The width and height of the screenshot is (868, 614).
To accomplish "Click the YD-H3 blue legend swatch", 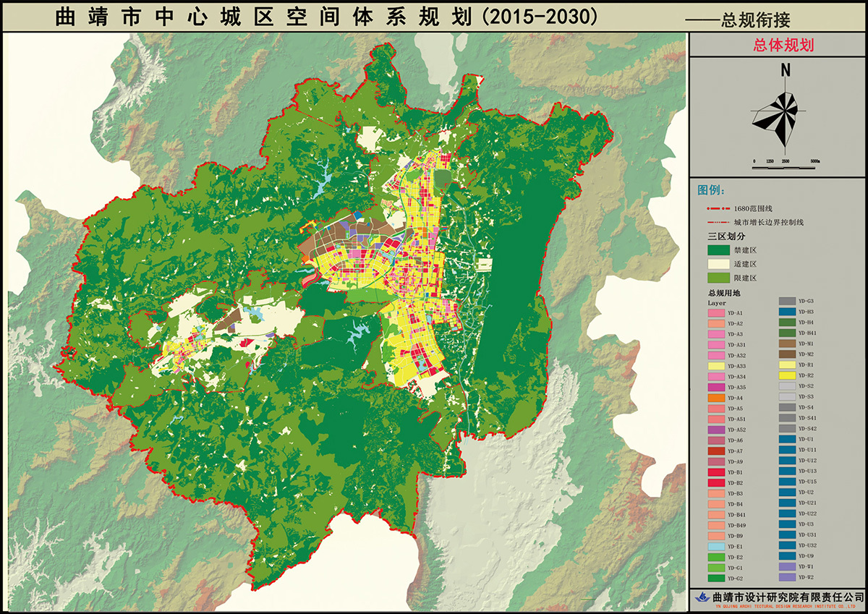I will tap(788, 312).
